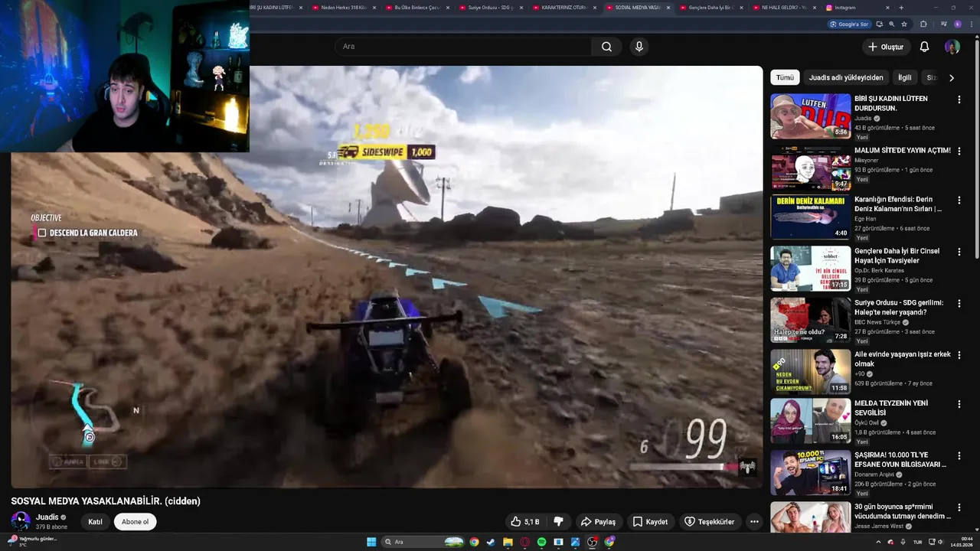Screen dimensions: 980x551
Task: Open OBS Studio from the taskbar
Action: click(x=593, y=542)
